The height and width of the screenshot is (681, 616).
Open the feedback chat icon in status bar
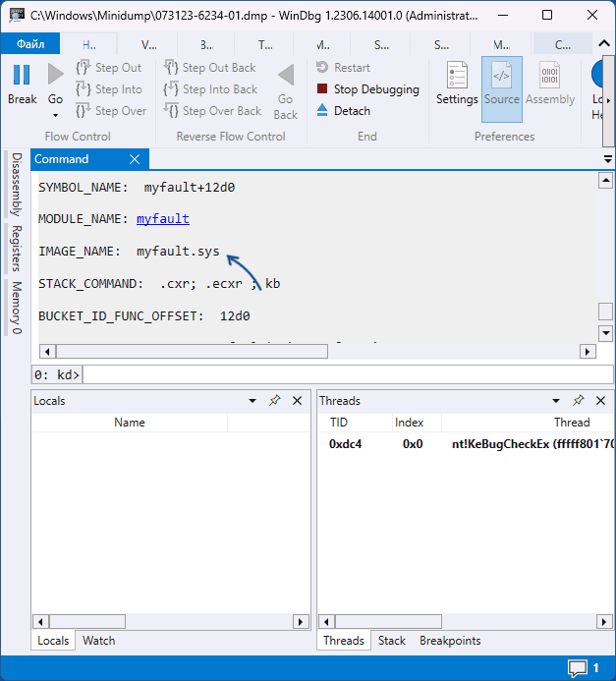(578, 668)
